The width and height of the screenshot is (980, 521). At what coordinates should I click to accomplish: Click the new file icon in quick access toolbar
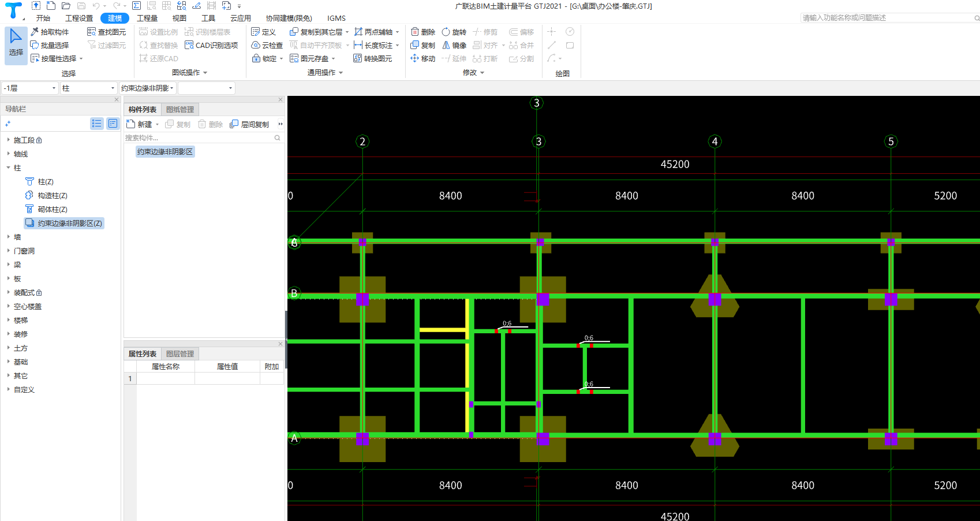pos(51,6)
